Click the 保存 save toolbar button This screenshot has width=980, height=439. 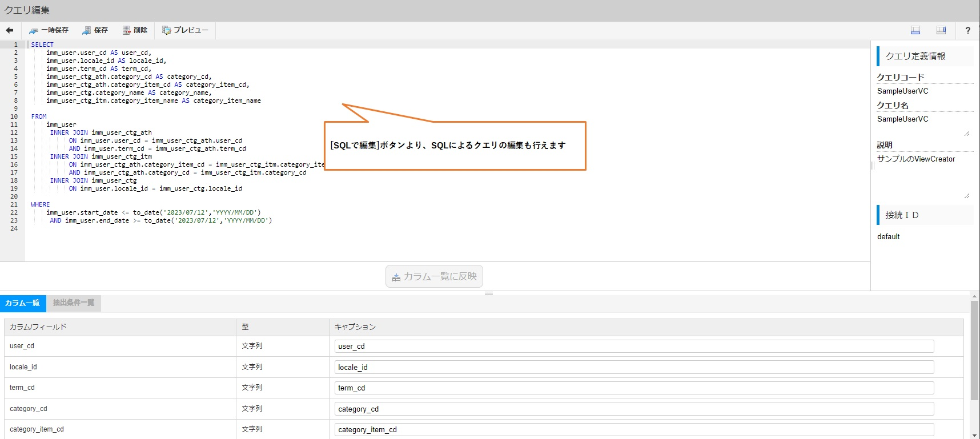click(x=95, y=30)
